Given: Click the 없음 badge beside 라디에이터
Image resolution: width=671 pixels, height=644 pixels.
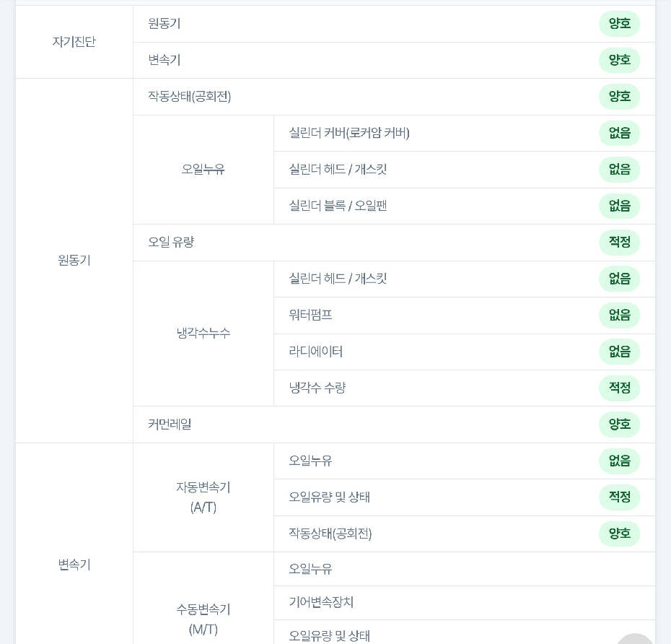Looking at the screenshot, I should tap(619, 352).
